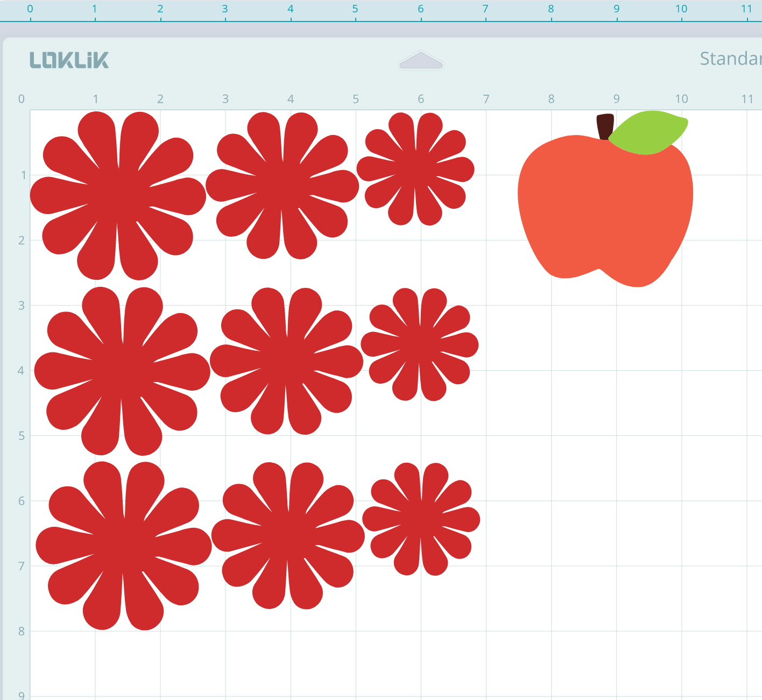This screenshot has width=762, height=700.
Task: Select the medium red flower in the middle row
Action: 286,361
